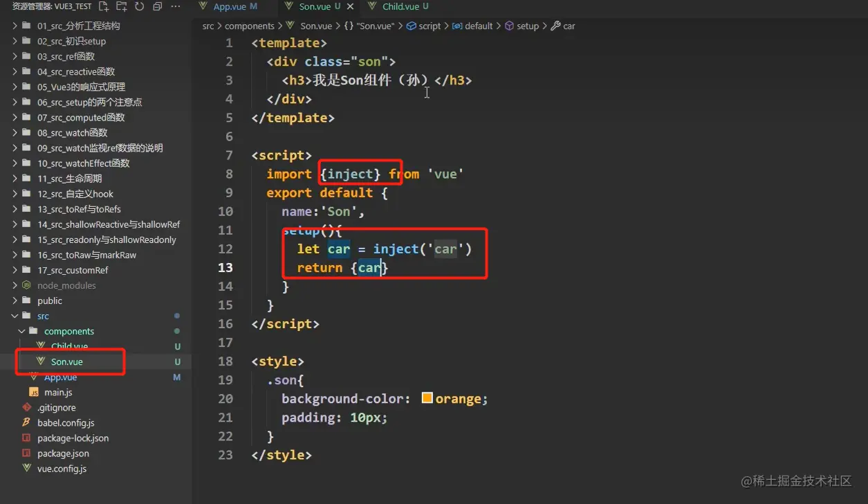Click the JS icon beside main.js
This screenshot has width=868, height=504.
[x=34, y=393]
